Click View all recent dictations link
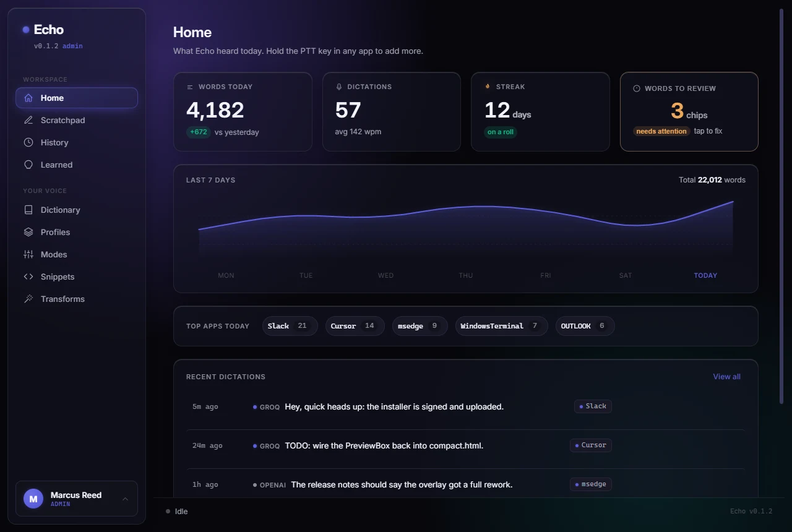Screen dimensions: 792x532 coord(726,376)
